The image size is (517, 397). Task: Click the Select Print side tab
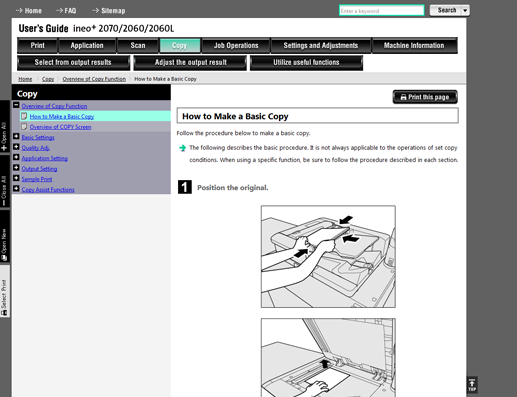pyautogui.click(x=4, y=291)
